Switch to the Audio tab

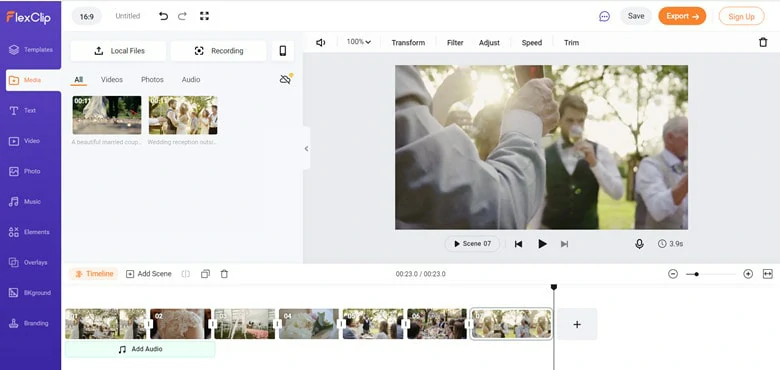click(191, 80)
